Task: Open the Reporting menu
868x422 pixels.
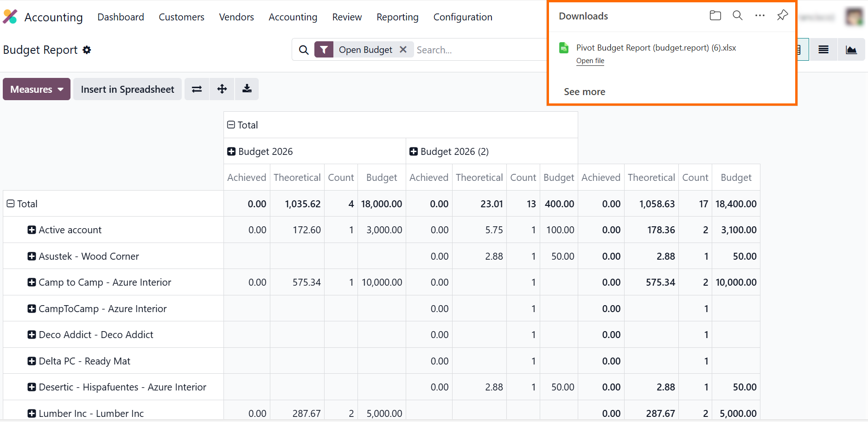Action: click(397, 17)
